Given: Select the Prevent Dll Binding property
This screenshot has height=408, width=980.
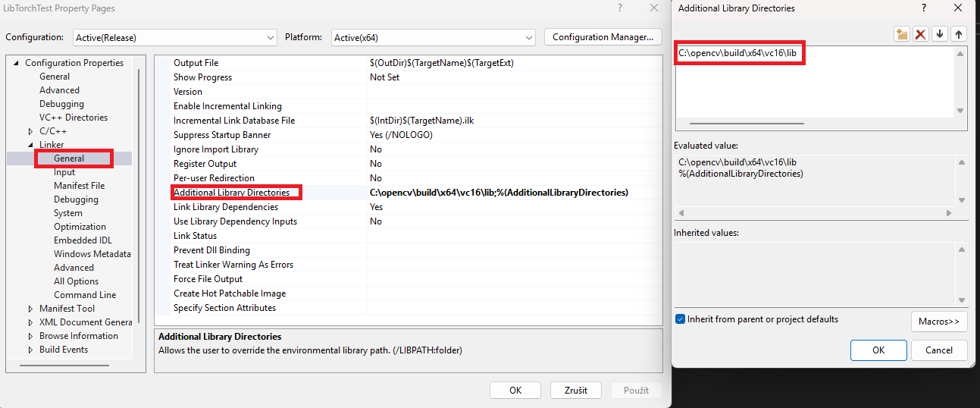Looking at the screenshot, I should [211, 250].
